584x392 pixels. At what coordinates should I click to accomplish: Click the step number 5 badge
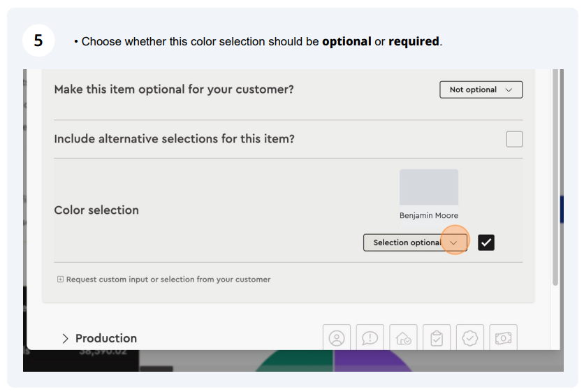point(38,41)
